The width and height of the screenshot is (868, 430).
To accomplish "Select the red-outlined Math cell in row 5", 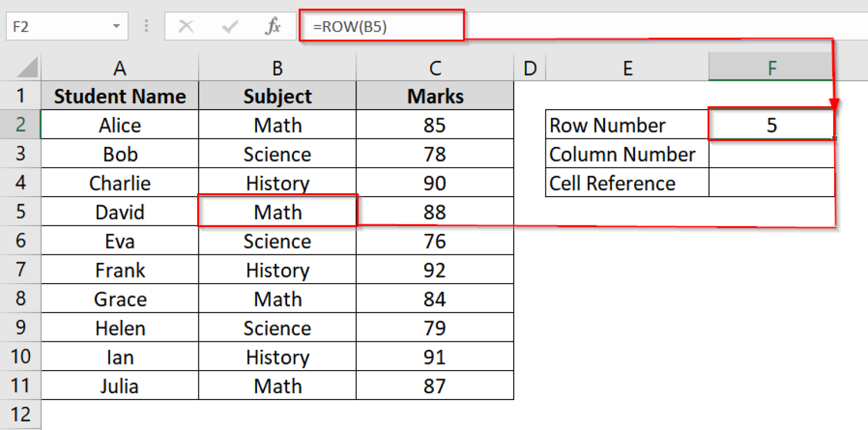I will [x=277, y=212].
